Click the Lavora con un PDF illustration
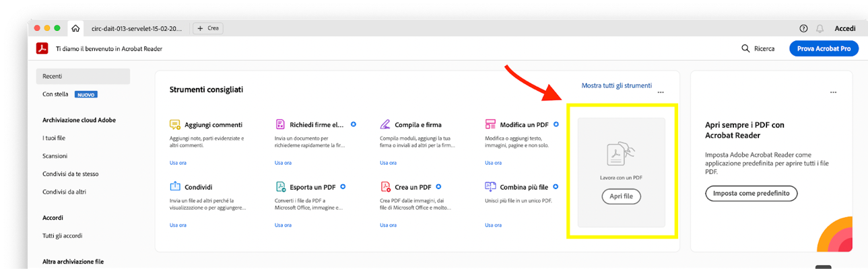Screen dimensions: 868x269 622,154
